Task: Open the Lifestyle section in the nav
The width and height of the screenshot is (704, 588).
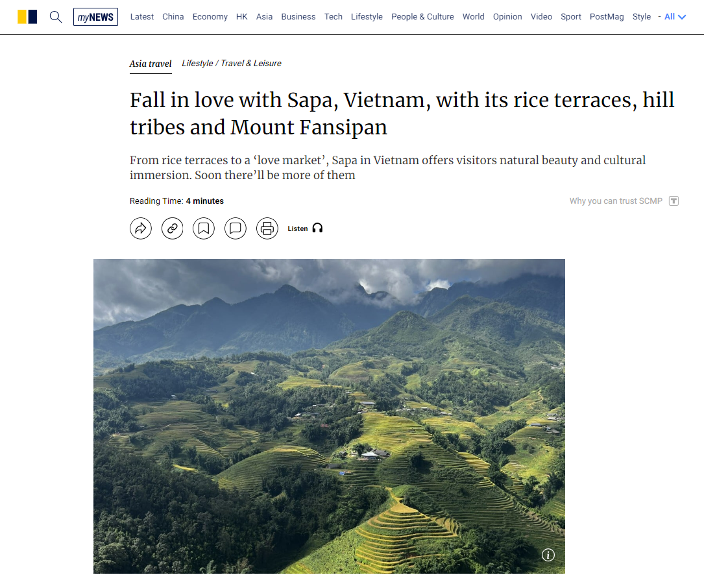Action: click(x=367, y=17)
